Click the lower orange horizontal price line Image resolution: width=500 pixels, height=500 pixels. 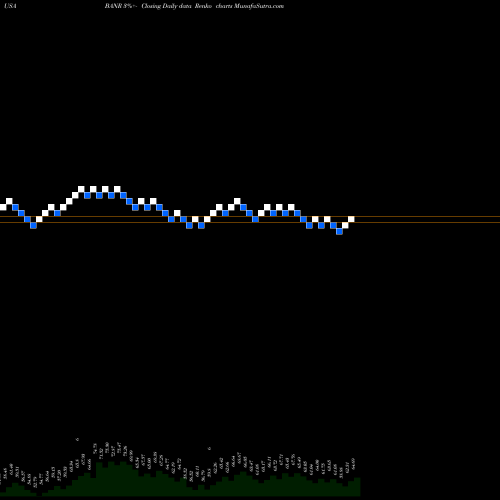pos(250,222)
